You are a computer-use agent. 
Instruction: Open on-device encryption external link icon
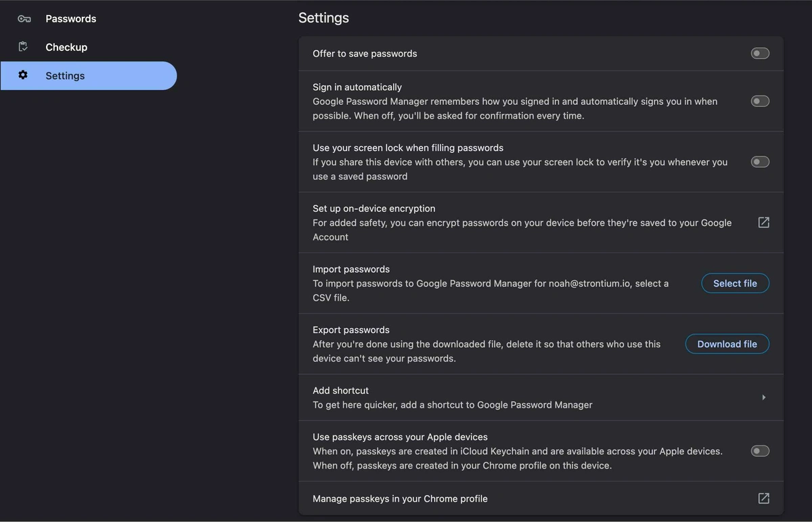pos(763,222)
